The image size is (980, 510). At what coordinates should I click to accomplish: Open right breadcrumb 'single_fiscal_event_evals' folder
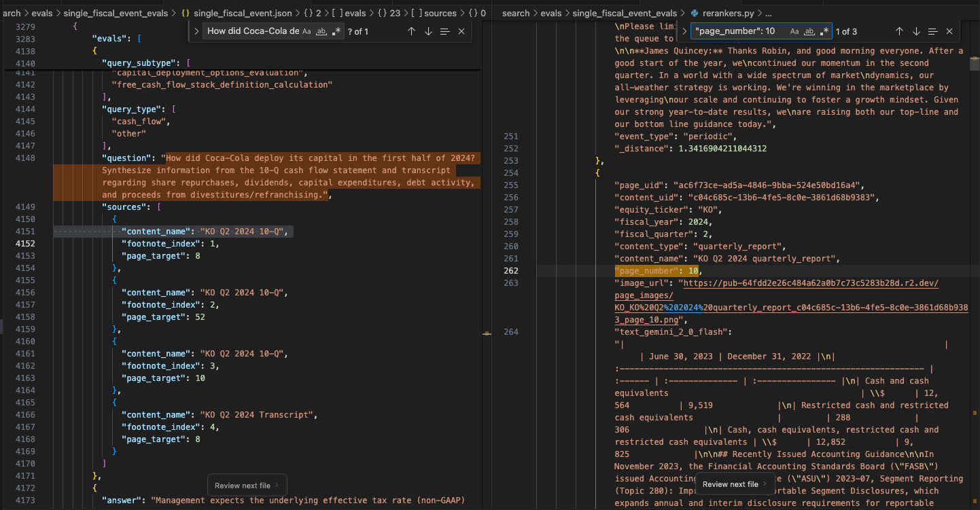(x=625, y=13)
